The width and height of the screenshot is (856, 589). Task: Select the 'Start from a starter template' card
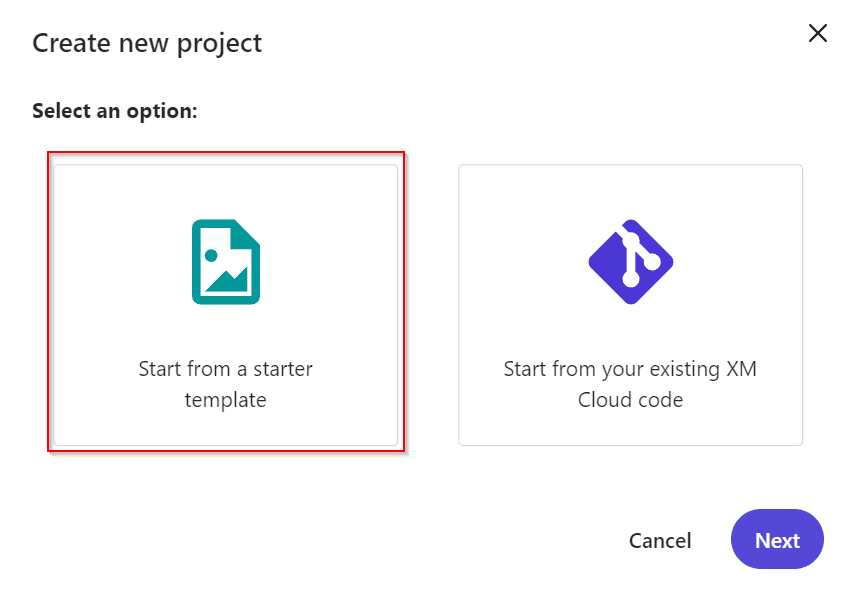point(225,305)
